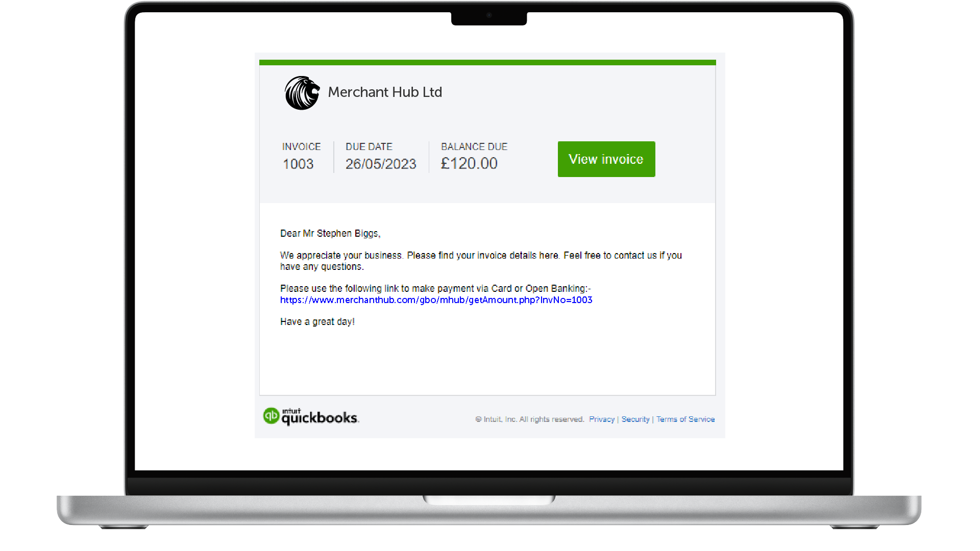Open the green View invoice button
Screen dimensions: 980x551
click(606, 159)
